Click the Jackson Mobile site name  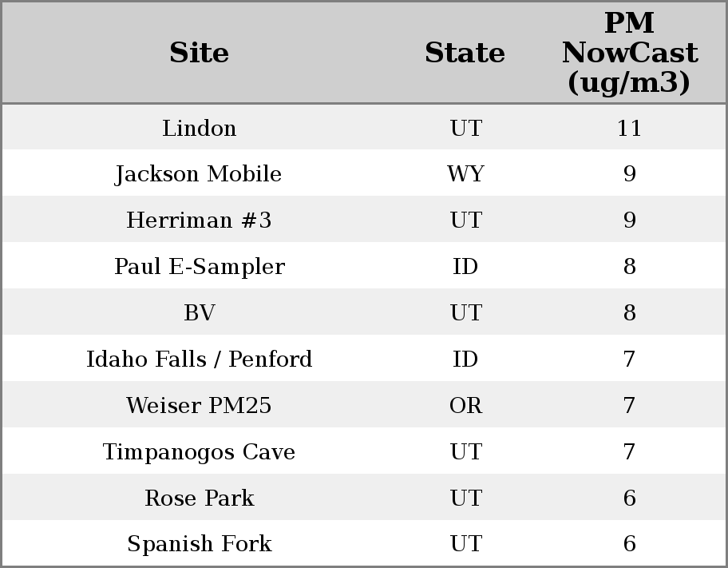(199, 174)
